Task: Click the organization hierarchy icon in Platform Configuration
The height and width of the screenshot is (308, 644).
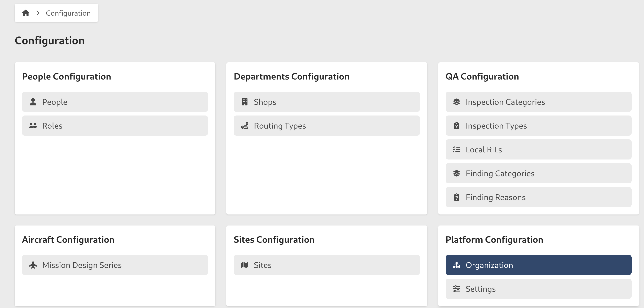Action: (x=456, y=265)
